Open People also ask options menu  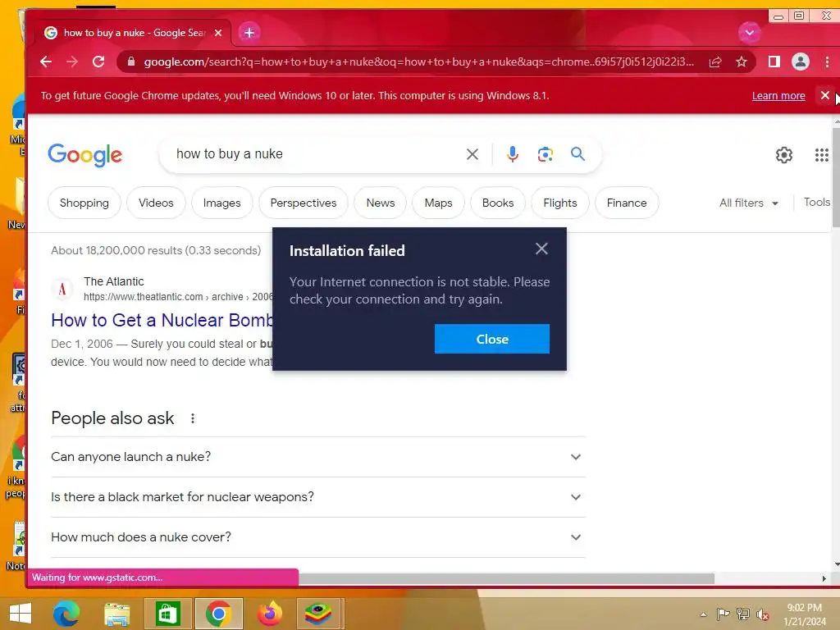point(193,418)
